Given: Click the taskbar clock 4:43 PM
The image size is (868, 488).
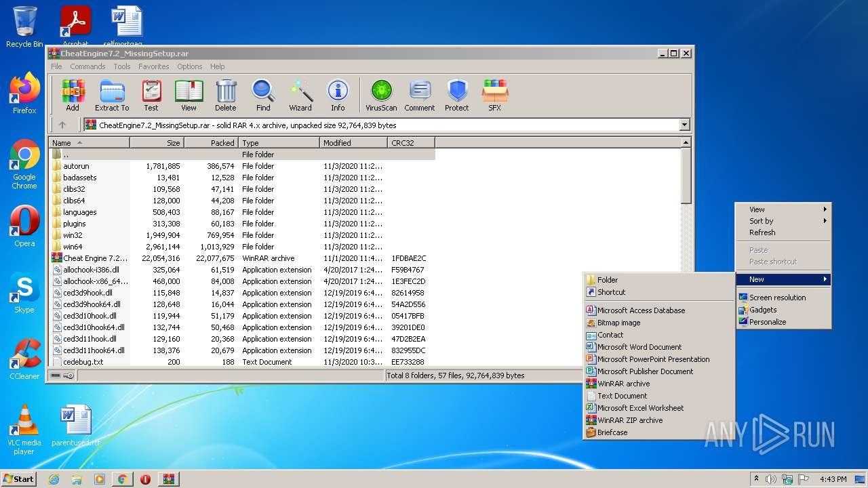Looking at the screenshot, I should [x=833, y=479].
